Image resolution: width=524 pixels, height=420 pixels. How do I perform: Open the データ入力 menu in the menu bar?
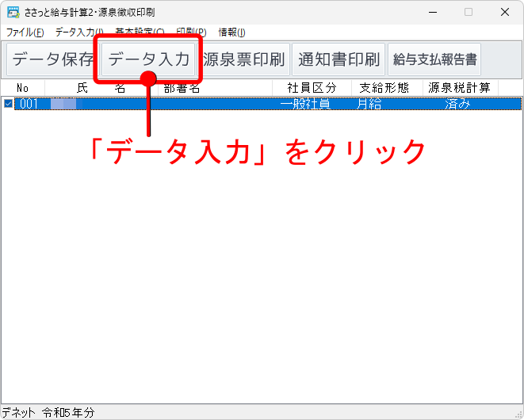78,32
